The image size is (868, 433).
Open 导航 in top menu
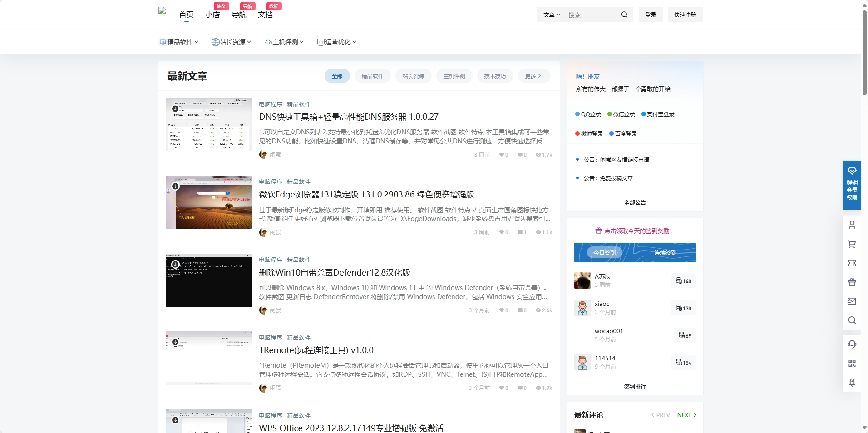239,15
